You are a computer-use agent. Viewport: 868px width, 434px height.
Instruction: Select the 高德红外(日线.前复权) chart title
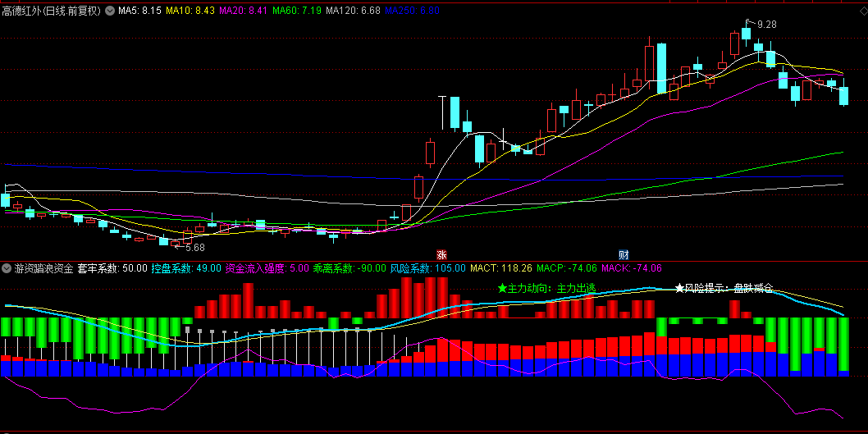point(52,11)
